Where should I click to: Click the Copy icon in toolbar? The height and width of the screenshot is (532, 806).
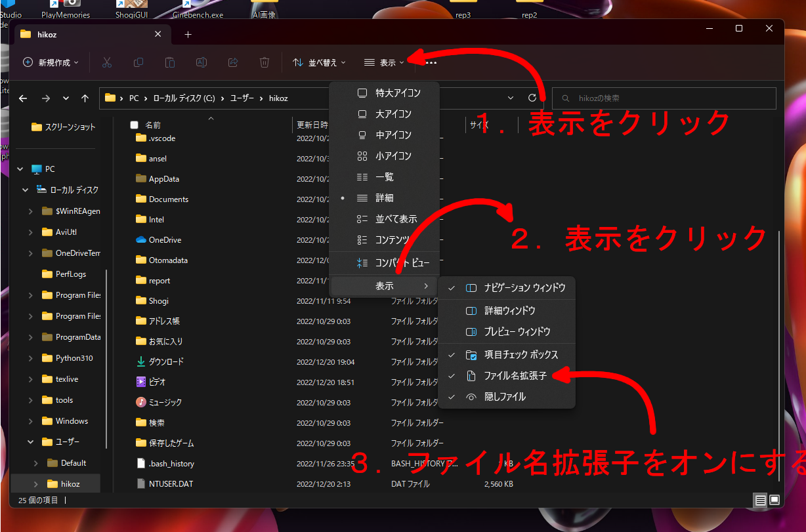138,62
